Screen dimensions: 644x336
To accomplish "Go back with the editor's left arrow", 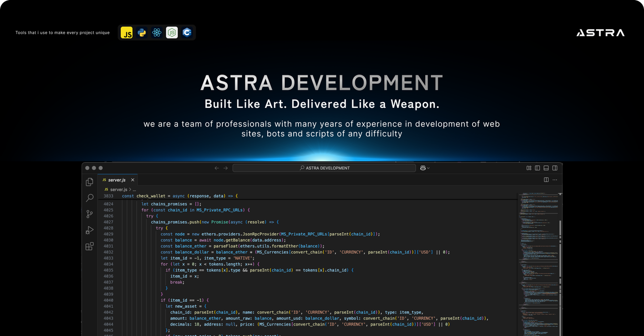I will pyautogui.click(x=216, y=168).
